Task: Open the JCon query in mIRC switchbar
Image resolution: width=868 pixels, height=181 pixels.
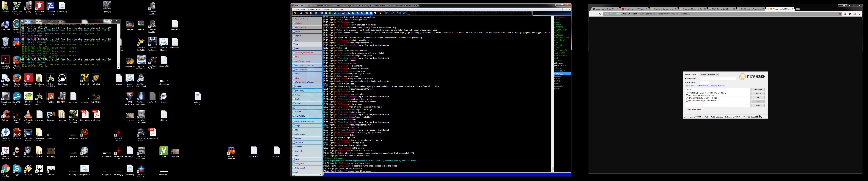Action: [x=307, y=108]
